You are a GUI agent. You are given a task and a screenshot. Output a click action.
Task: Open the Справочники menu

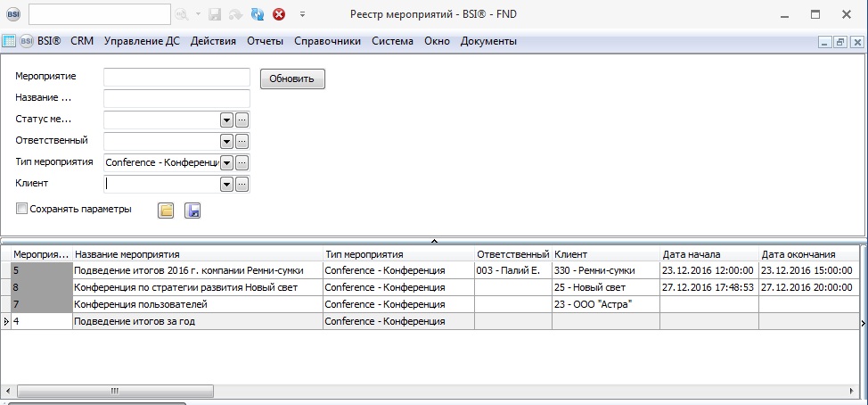pos(326,41)
